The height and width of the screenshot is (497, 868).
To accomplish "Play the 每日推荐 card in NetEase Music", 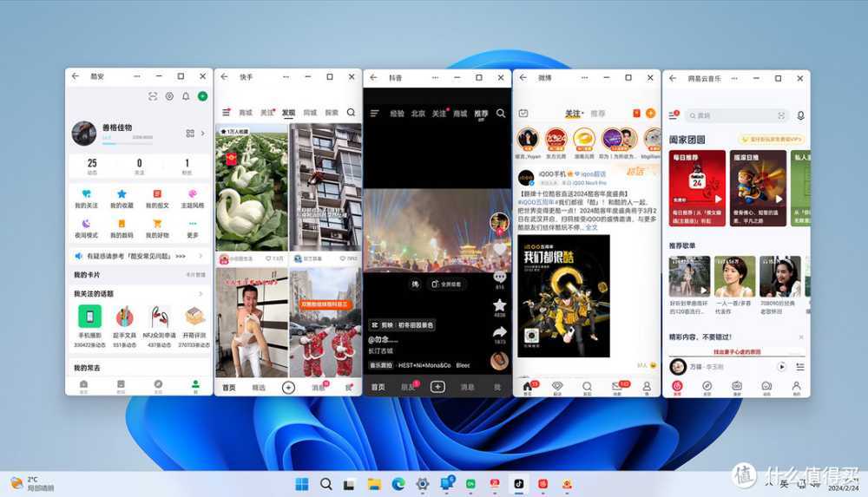I will pyautogui.click(x=697, y=188).
